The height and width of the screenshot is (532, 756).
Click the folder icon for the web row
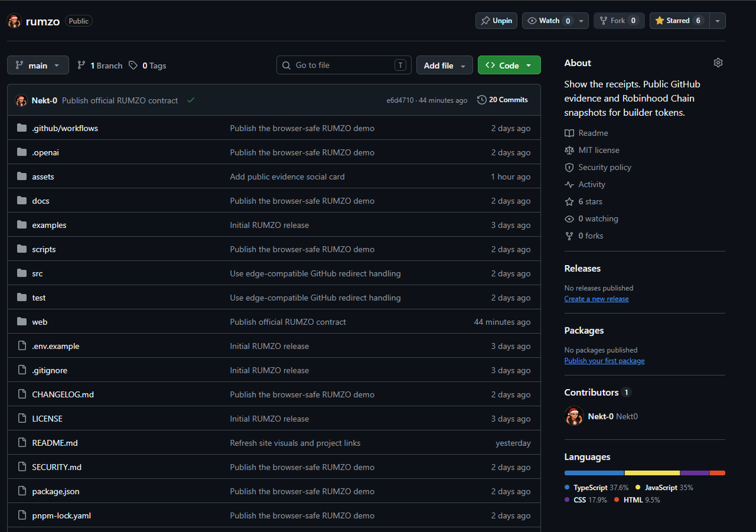[x=22, y=322]
